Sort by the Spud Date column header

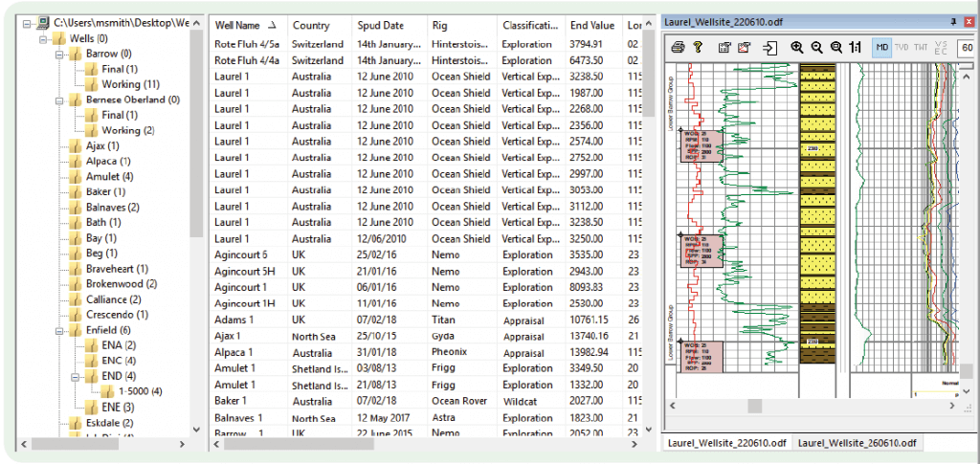[381, 25]
